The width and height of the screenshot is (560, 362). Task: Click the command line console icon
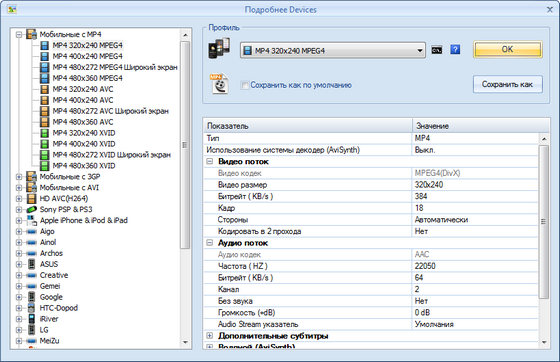[x=436, y=50]
